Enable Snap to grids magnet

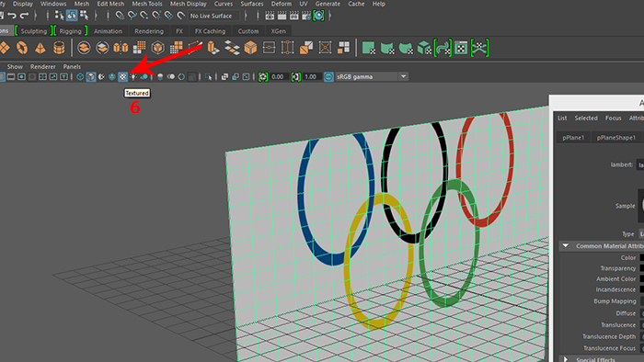coord(120,16)
